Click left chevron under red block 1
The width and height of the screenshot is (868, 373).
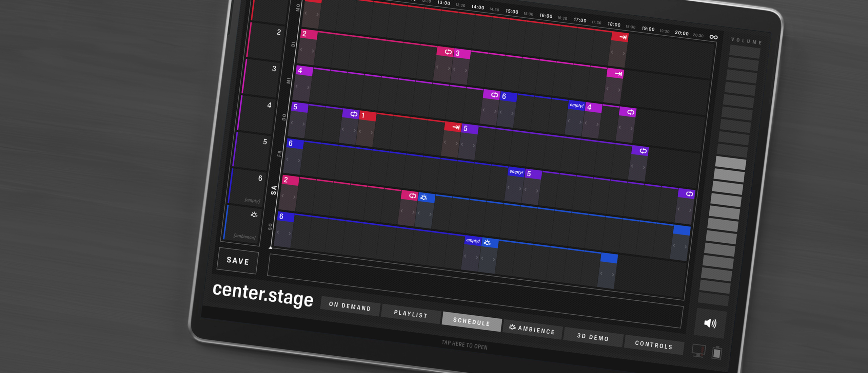(360, 131)
